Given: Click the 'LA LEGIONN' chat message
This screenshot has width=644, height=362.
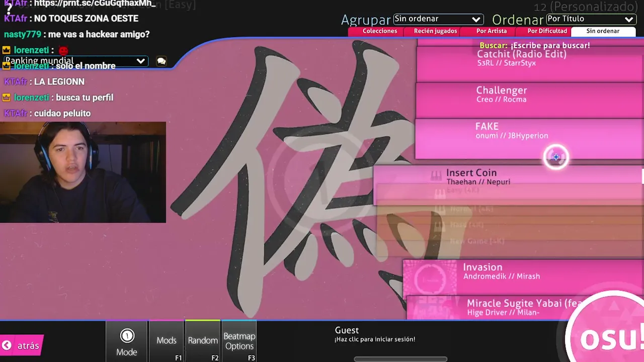Looking at the screenshot, I should pyautogui.click(x=59, y=81).
